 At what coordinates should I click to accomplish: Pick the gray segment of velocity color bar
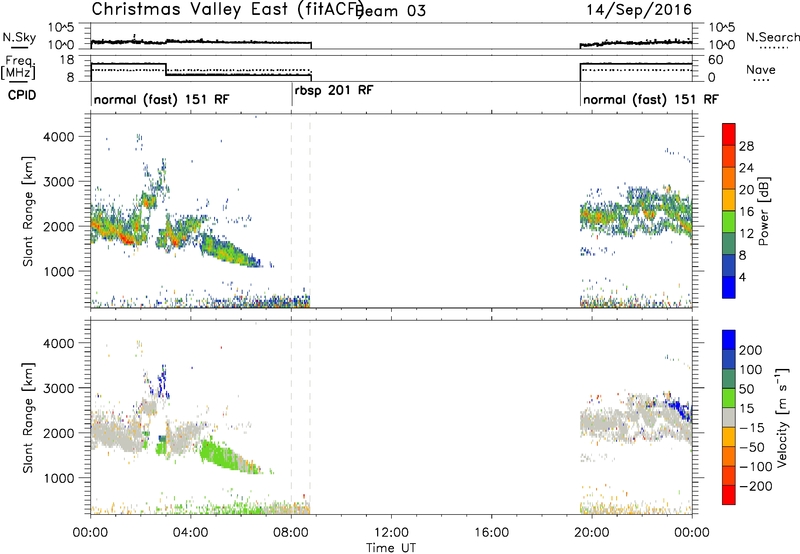[x=729, y=417]
